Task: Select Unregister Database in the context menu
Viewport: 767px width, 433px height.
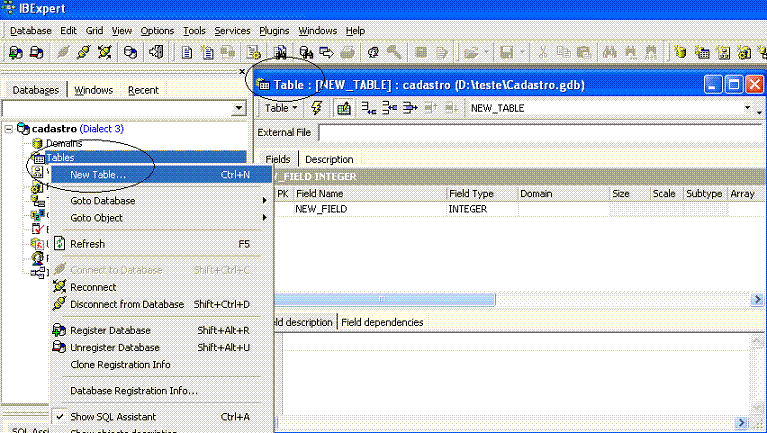Action: click(161, 347)
